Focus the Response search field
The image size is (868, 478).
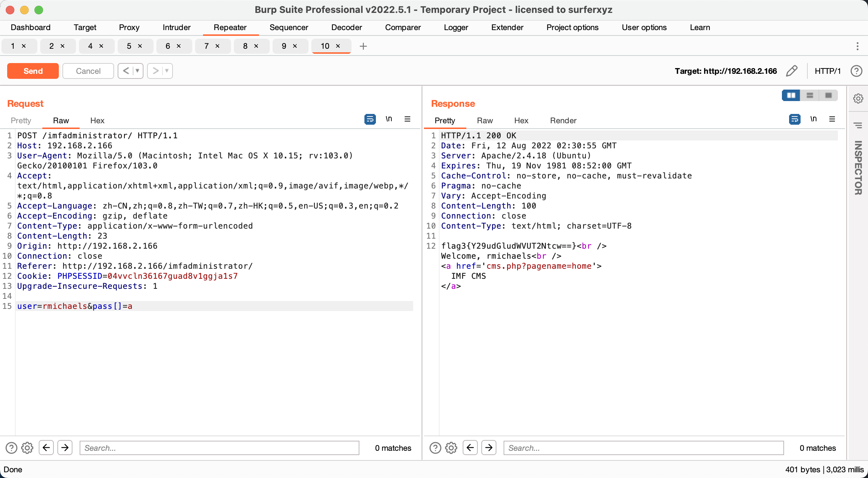[x=643, y=448]
